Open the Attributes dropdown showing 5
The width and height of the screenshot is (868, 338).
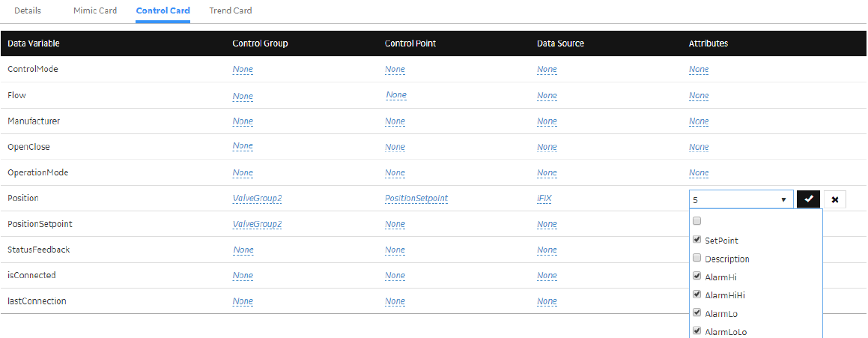pyautogui.click(x=741, y=199)
